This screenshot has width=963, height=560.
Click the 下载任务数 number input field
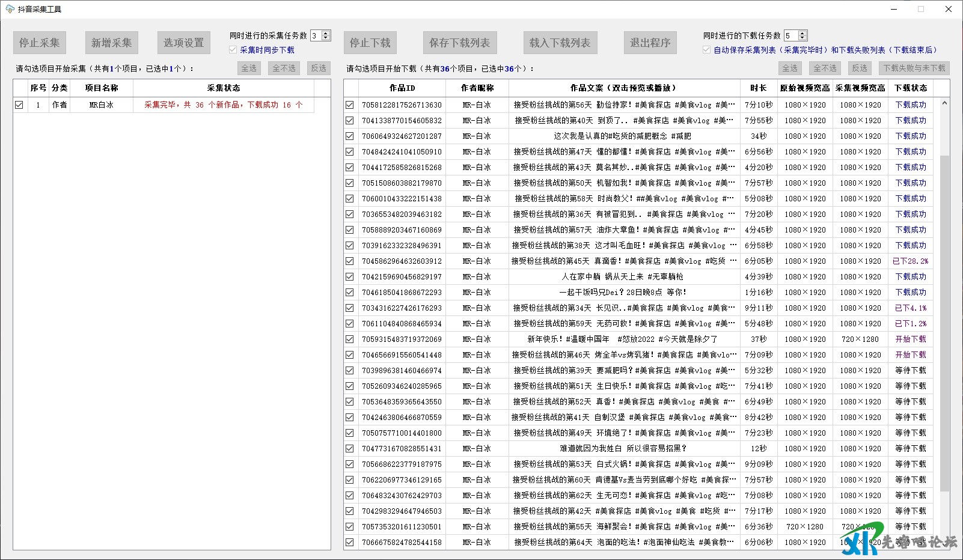[790, 36]
